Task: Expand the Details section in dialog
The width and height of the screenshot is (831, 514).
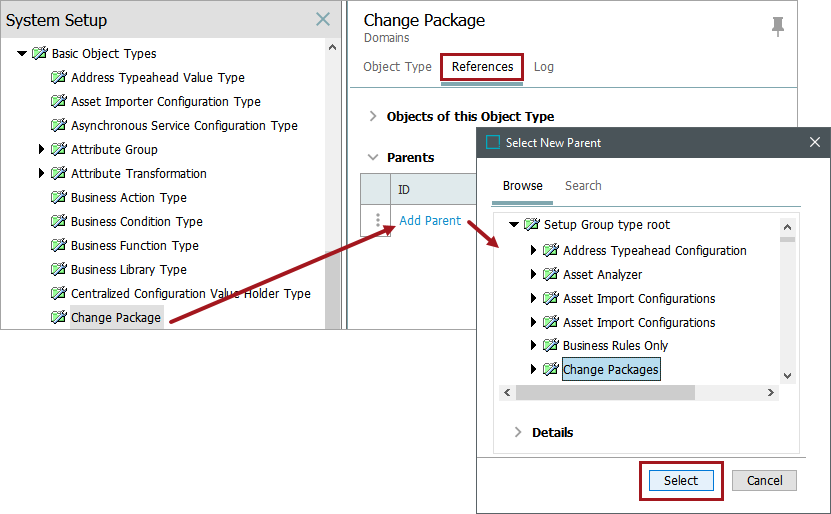Action: (x=518, y=433)
